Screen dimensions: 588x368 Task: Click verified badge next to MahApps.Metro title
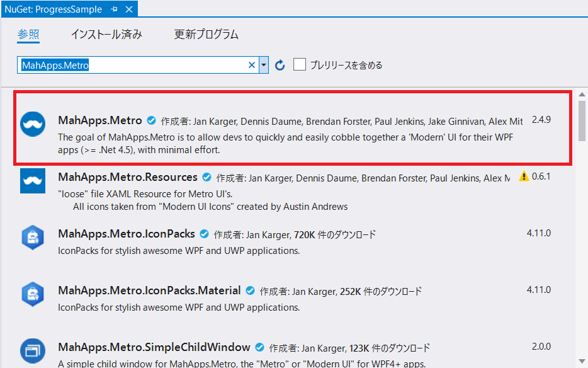(151, 120)
